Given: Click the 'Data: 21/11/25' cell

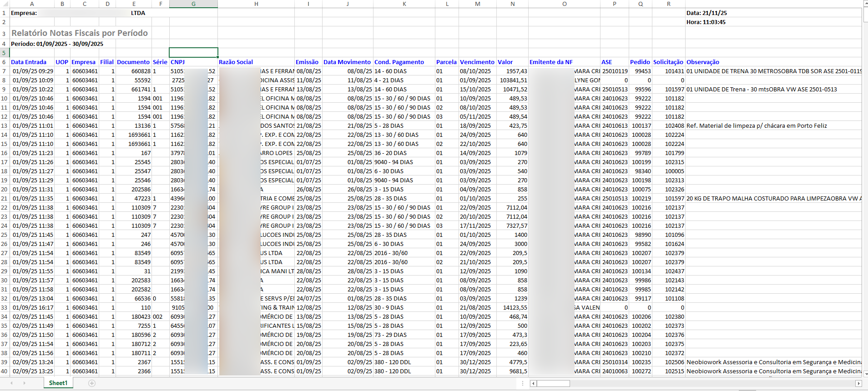Looking at the screenshot, I should (707, 13).
